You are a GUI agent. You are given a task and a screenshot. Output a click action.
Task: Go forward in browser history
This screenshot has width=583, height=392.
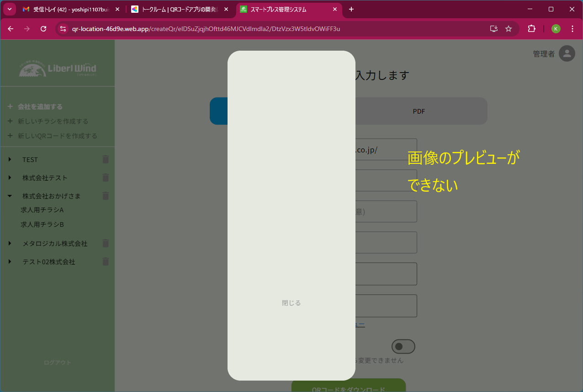27,29
